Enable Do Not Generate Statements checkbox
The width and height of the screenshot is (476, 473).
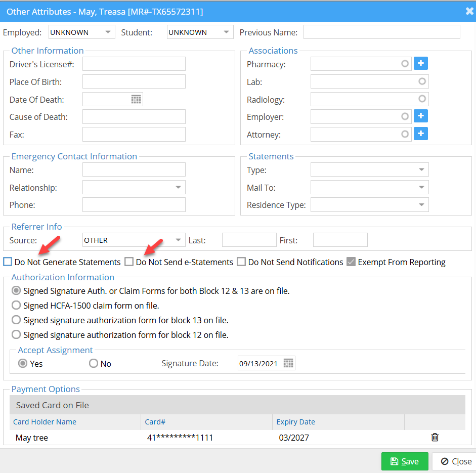[x=8, y=262]
